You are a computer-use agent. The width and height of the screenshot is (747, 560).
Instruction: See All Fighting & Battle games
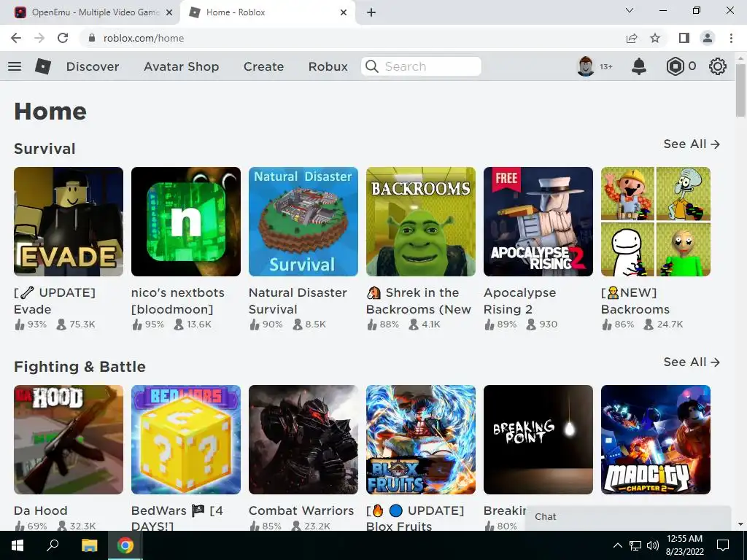[692, 362]
